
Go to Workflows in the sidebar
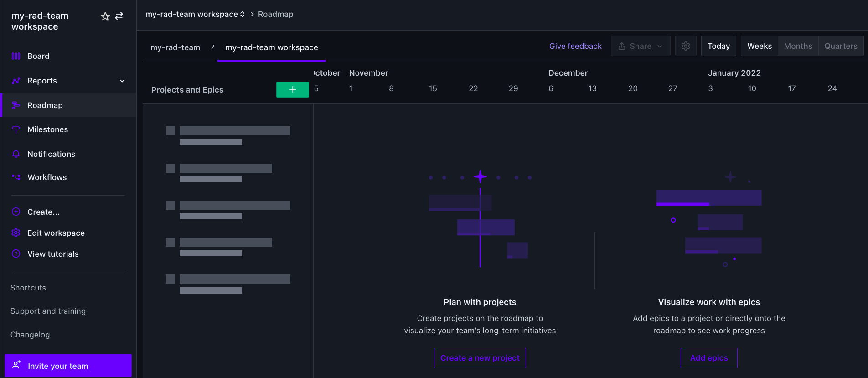coord(47,177)
